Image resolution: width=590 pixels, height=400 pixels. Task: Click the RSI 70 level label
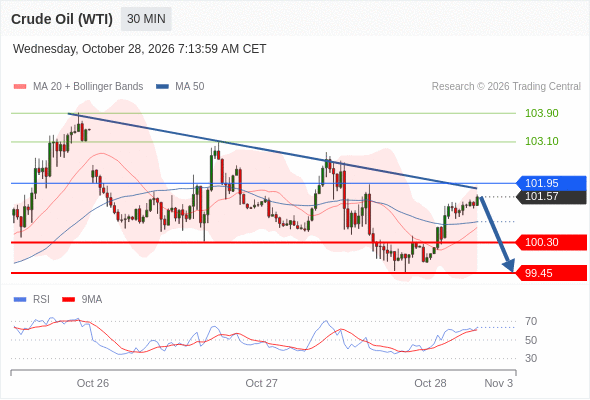tap(531, 321)
